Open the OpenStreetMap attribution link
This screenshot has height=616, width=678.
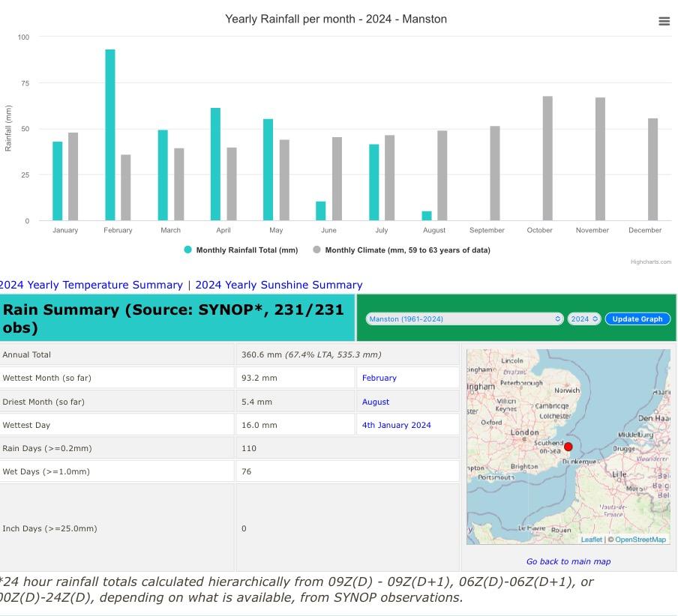(640, 540)
